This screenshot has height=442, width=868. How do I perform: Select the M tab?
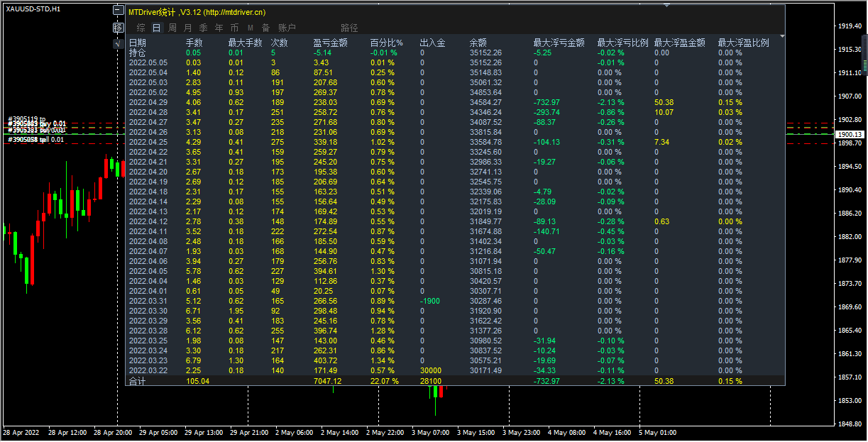click(x=250, y=28)
